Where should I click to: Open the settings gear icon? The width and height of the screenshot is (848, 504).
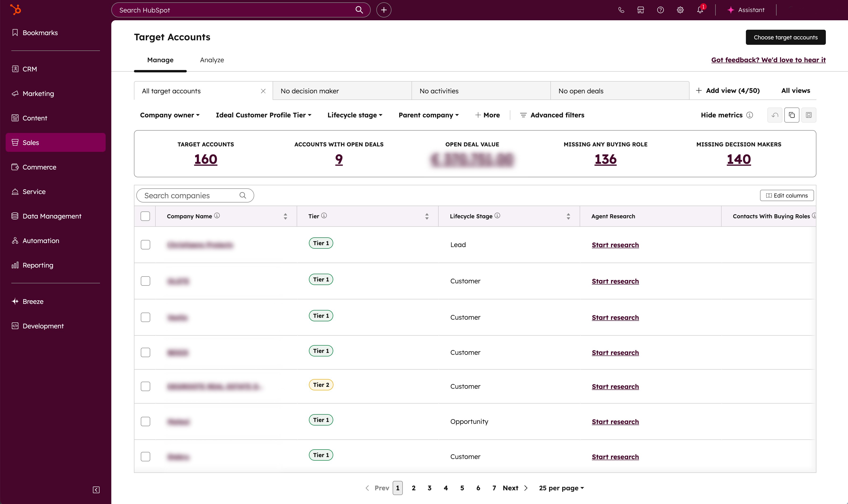[680, 10]
